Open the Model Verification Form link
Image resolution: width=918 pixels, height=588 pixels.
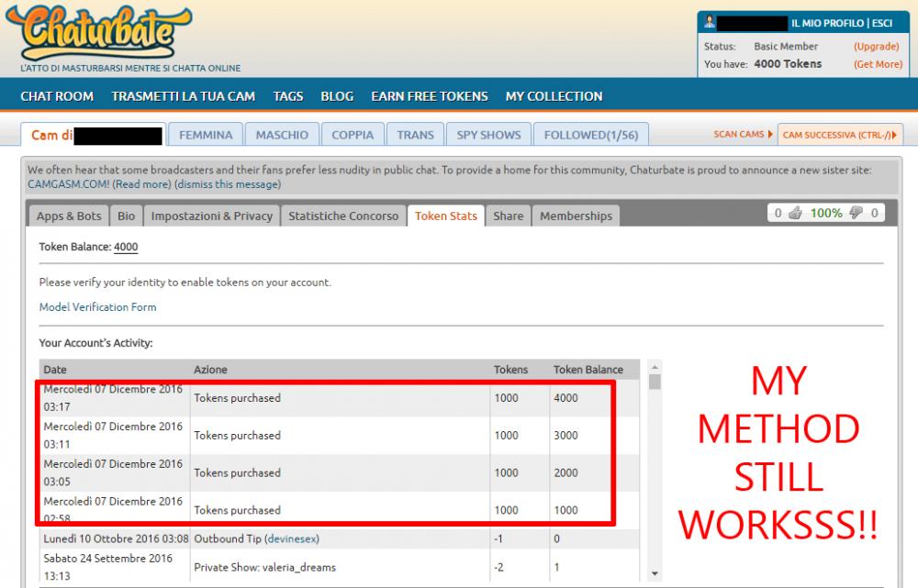(98, 306)
